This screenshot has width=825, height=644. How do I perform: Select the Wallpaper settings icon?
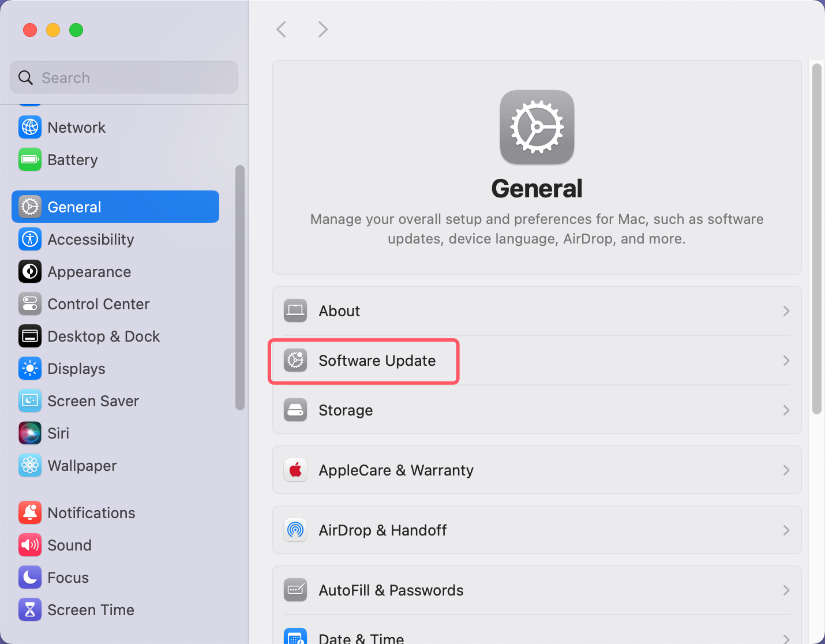tap(30, 465)
